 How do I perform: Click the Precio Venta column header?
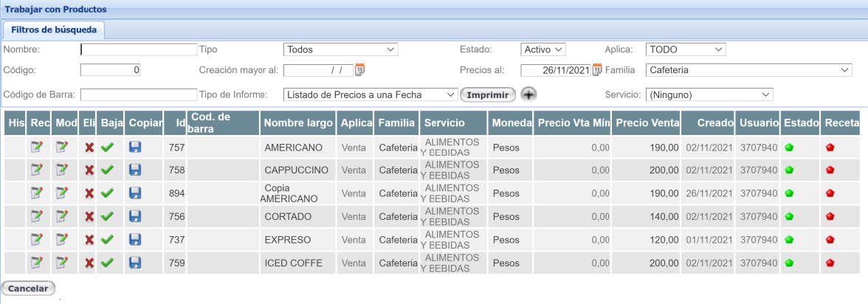pos(647,123)
